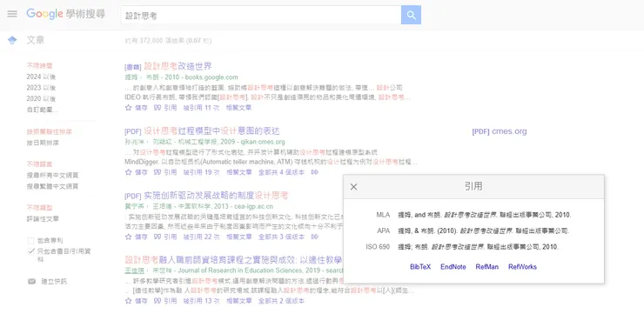Click the search box containing 設計思考
Viewport: 644px width, 314px height.
click(x=261, y=15)
